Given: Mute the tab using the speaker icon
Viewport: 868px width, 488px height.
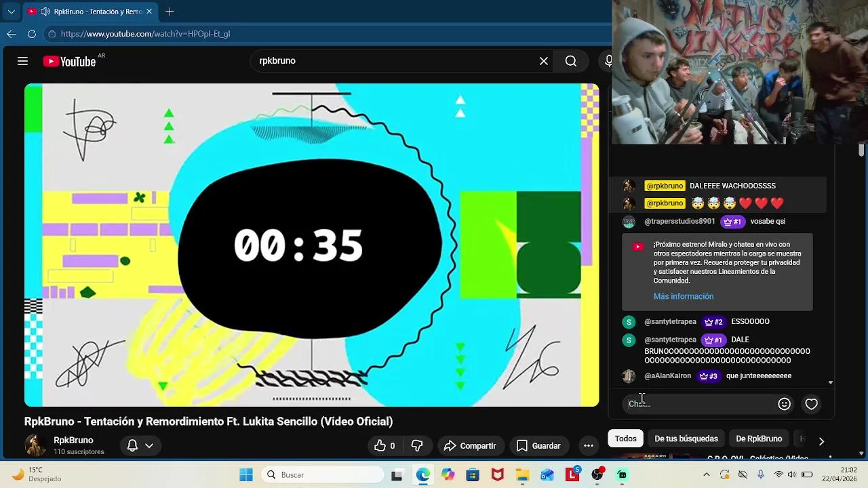Looking at the screenshot, I should [x=45, y=12].
